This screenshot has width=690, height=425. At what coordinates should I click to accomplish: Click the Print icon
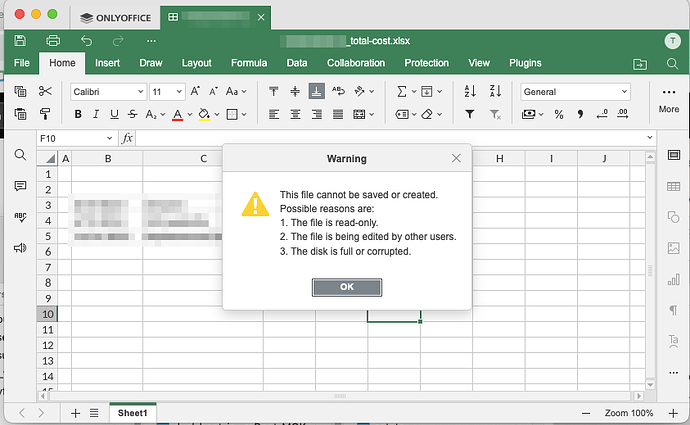(53, 40)
